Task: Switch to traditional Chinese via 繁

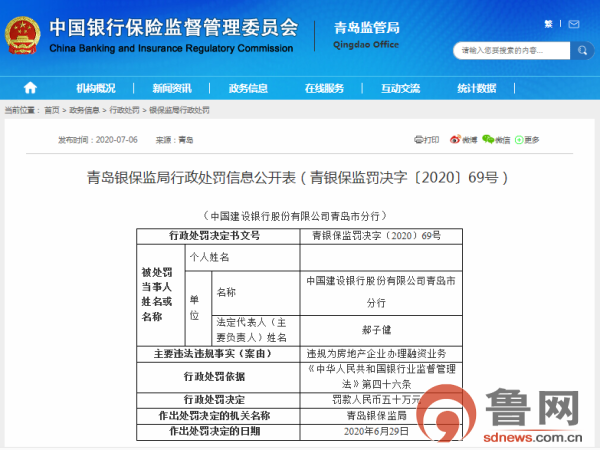Action: [x=548, y=24]
